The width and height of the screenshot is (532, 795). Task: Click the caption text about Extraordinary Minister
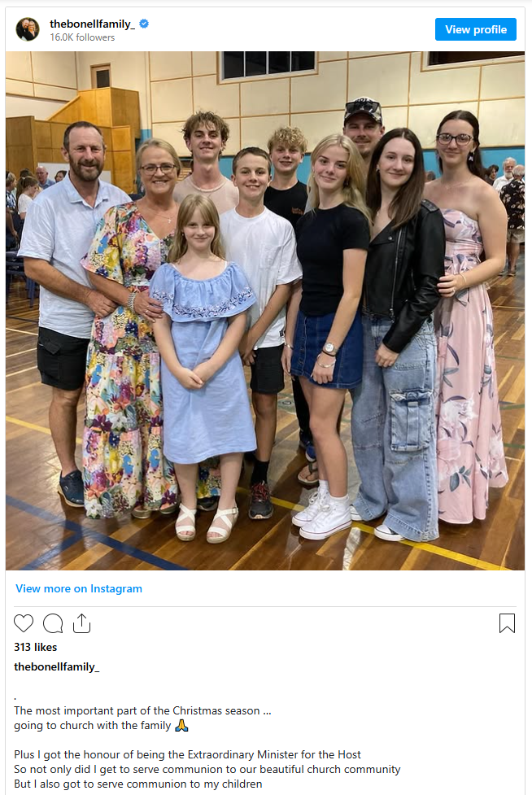coord(187,755)
